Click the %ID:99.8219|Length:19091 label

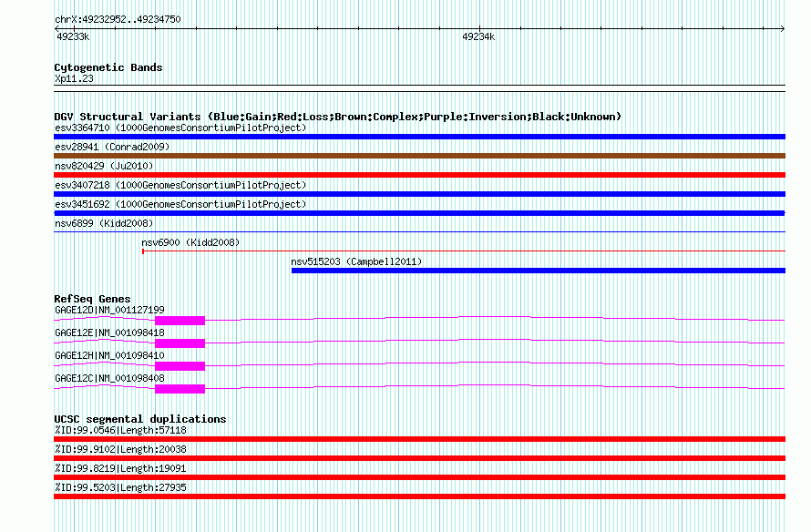120,468
